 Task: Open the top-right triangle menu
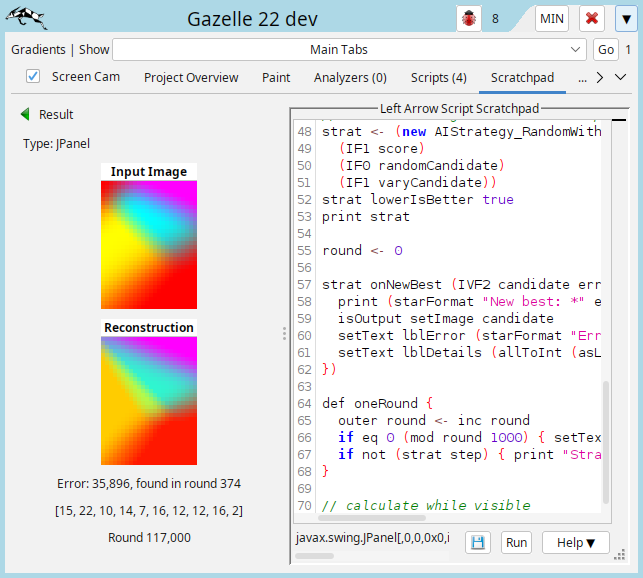pyautogui.click(x=624, y=18)
